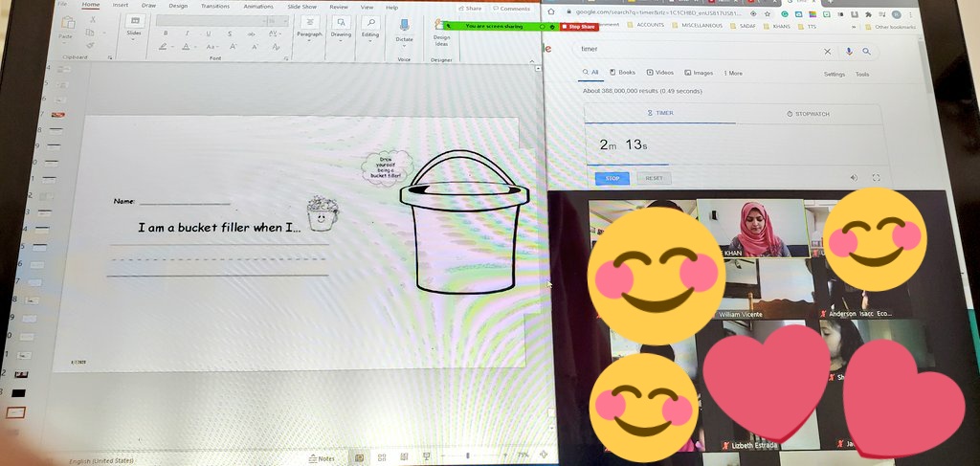Click the zoom out minus button
This screenshot has height=466, width=980.
point(441,456)
